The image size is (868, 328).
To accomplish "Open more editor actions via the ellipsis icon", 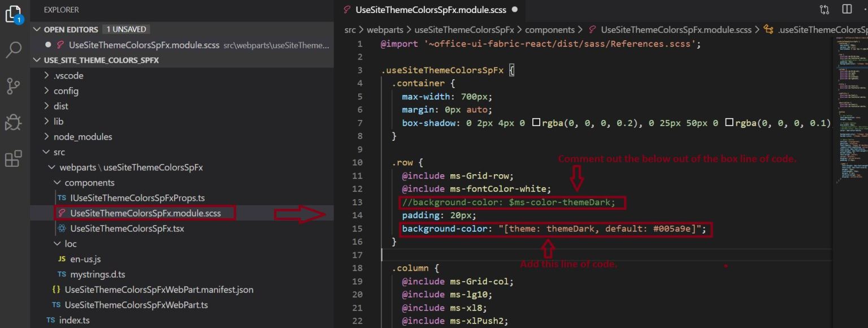I will coord(865,9).
